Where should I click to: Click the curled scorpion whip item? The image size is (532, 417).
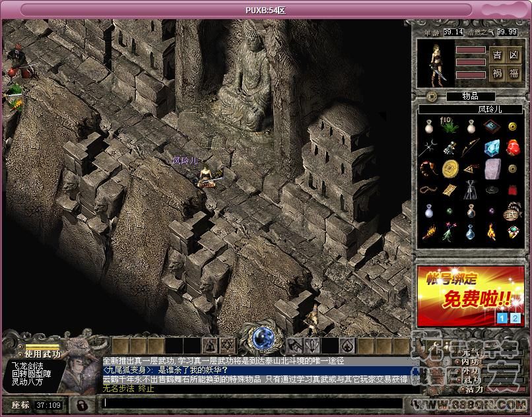pyautogui.click(x=428, y=169)
